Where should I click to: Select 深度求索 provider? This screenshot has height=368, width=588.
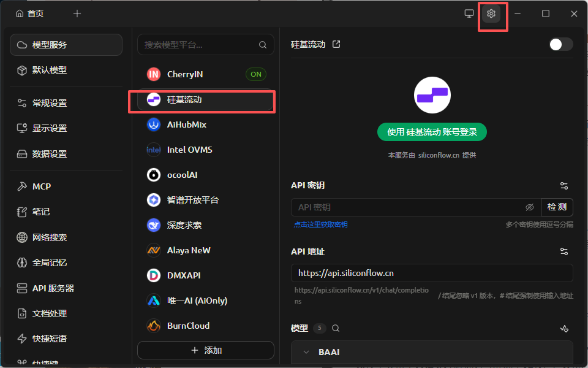click(206, 225)
